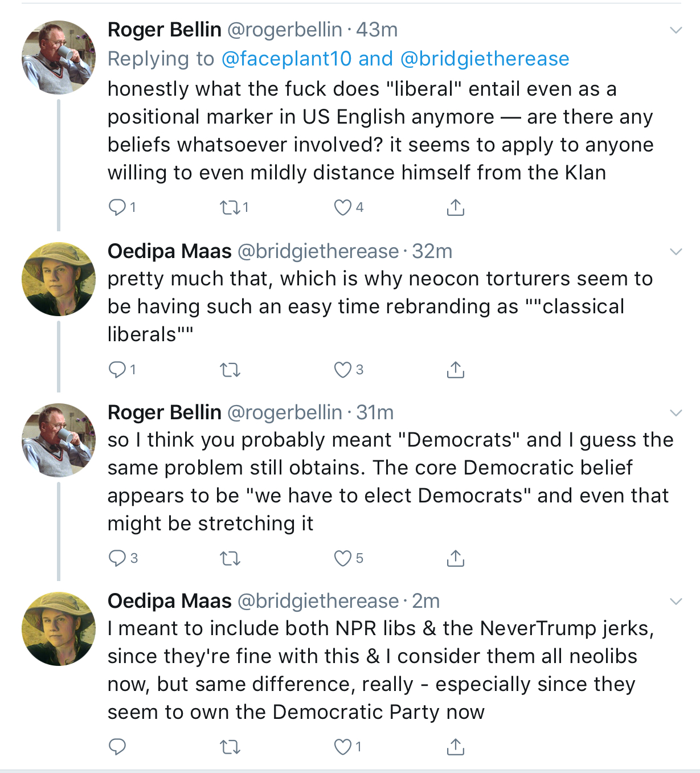Like the tweet with 4 likes
Screen dimensions: 700x773
pos(342,207)
